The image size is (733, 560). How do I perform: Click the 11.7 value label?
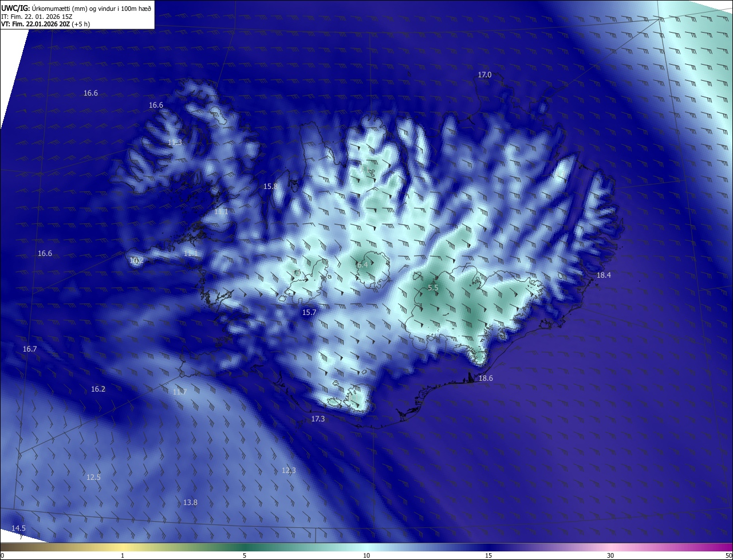180,392
